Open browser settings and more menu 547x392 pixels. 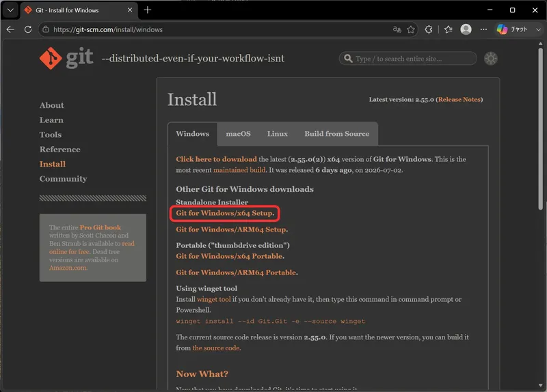click(483, 29)
